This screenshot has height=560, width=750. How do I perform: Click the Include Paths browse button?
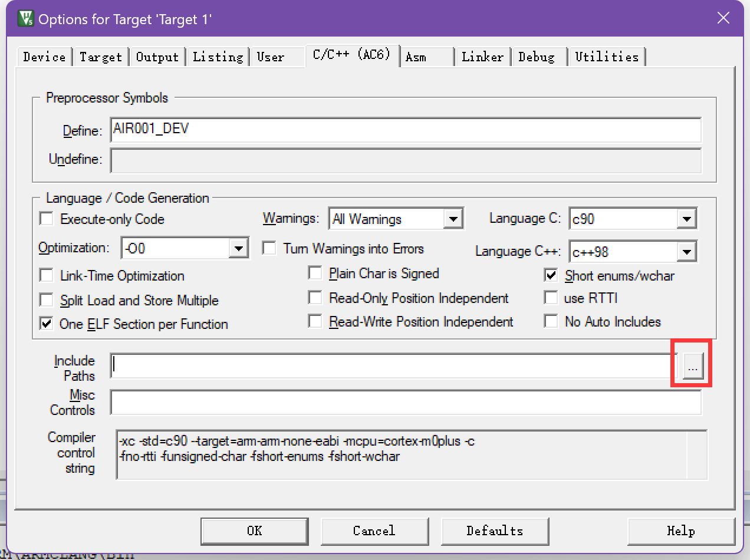pyautogui.click(x=692, y=368)
